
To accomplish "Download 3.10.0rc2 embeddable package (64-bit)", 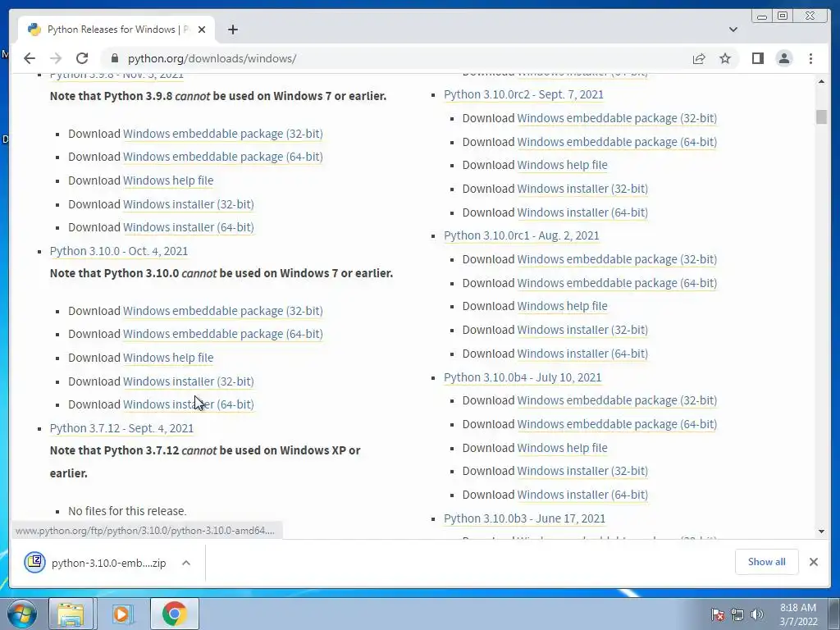I will (x=617, y=142).
